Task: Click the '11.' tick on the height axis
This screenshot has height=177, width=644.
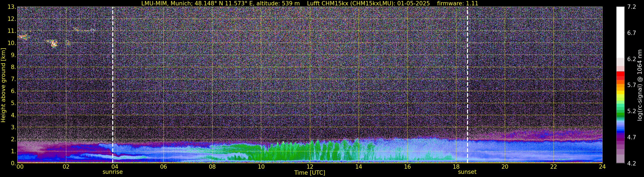Action: click(x=12, y=31)
